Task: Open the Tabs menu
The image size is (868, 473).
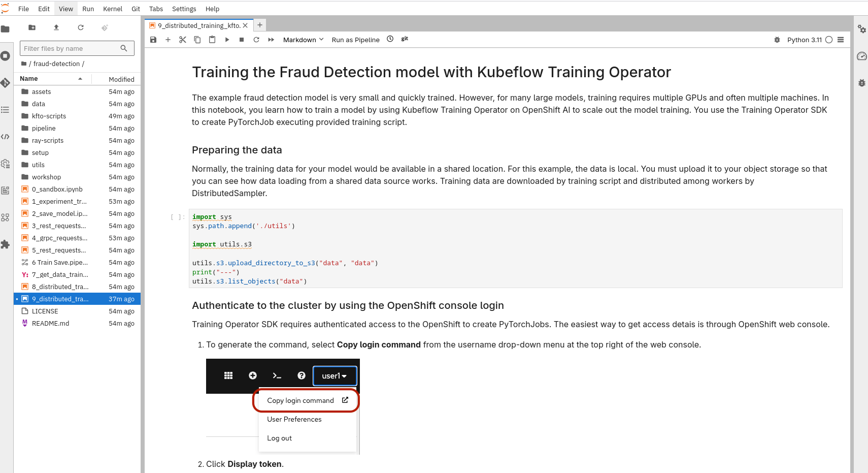Action: tap(156, 9)
